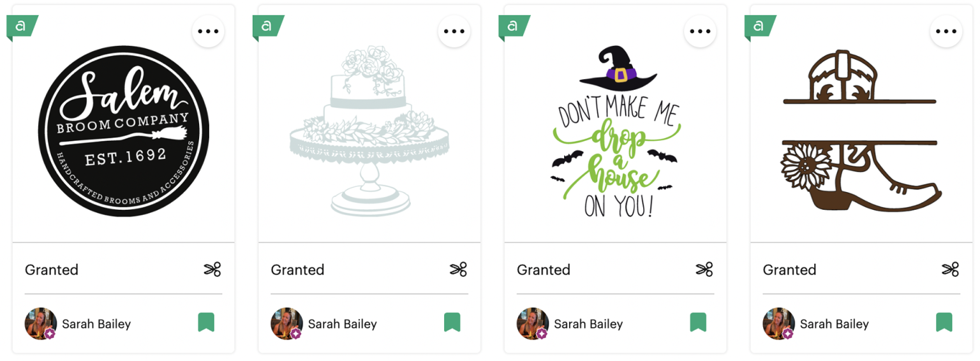
Task: Click Cricut Access badge on cowboy boot card
Action: point(760,27)
